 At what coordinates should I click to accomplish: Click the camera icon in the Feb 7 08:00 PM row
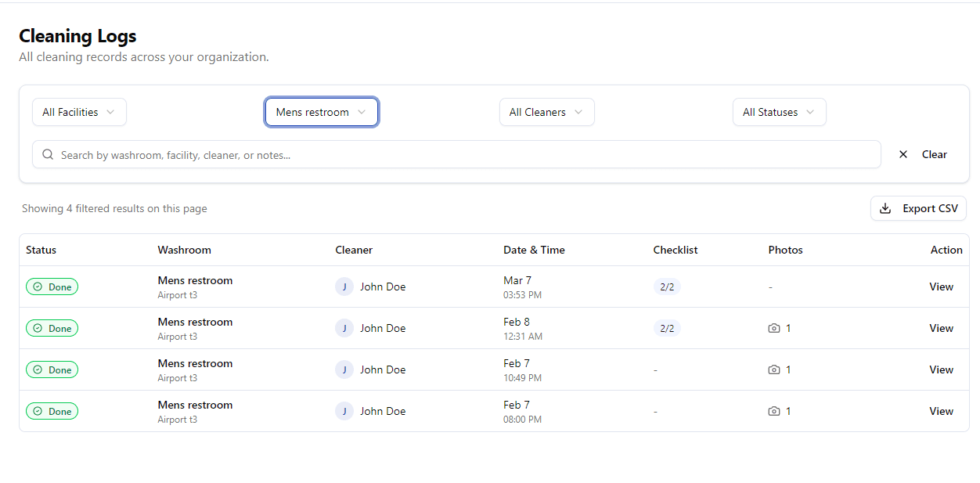click(x=774, y=411)
